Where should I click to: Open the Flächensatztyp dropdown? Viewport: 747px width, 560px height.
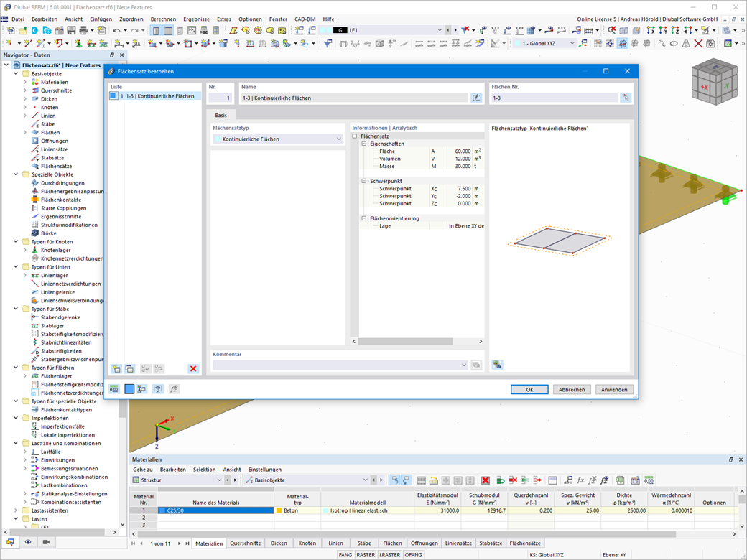pyautogui.click(x=278, y=139)
